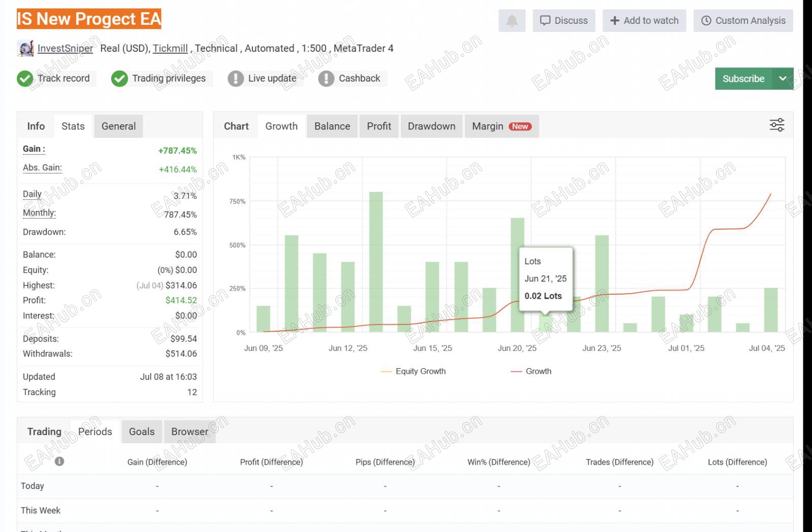Open the Stats tab
The width and height of the screenshot is (812, 532).
[73, 126]
